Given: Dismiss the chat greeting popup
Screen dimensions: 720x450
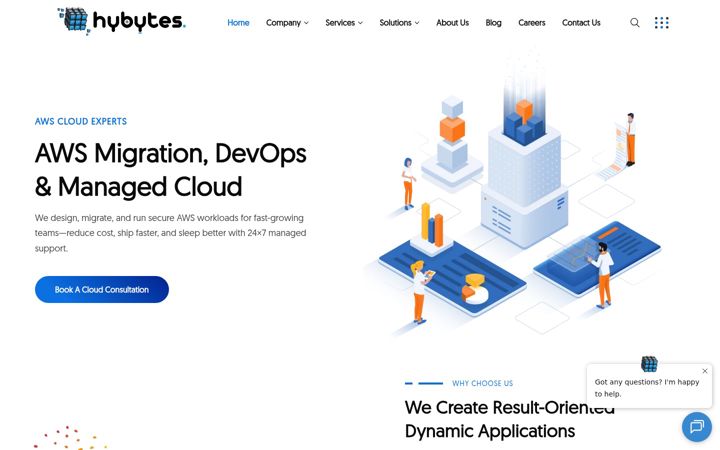Looking at the screenshot, I should (705, 371).
